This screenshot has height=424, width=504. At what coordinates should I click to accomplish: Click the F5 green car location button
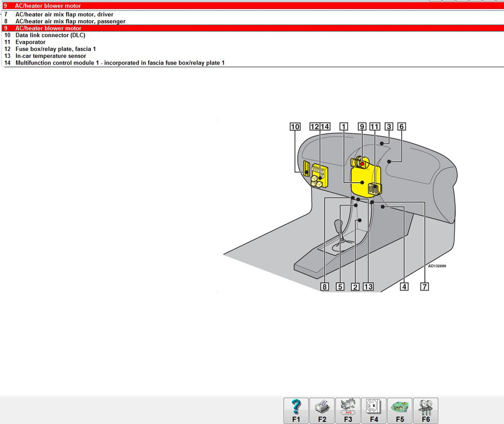tap(400, 411)
